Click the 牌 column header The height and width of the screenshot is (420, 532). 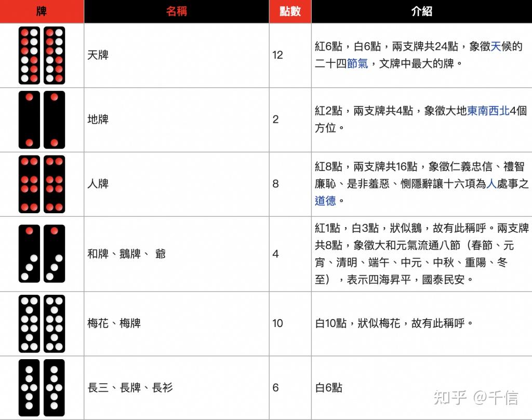[42, 11]
